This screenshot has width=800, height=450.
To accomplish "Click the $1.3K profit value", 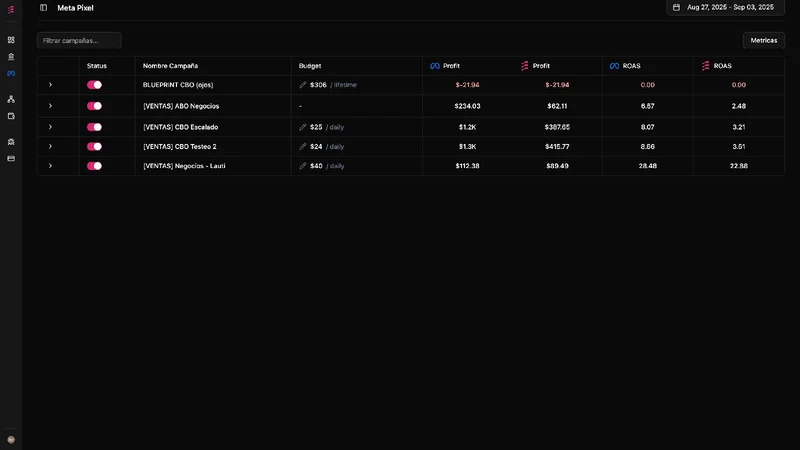I will (467, 146).
